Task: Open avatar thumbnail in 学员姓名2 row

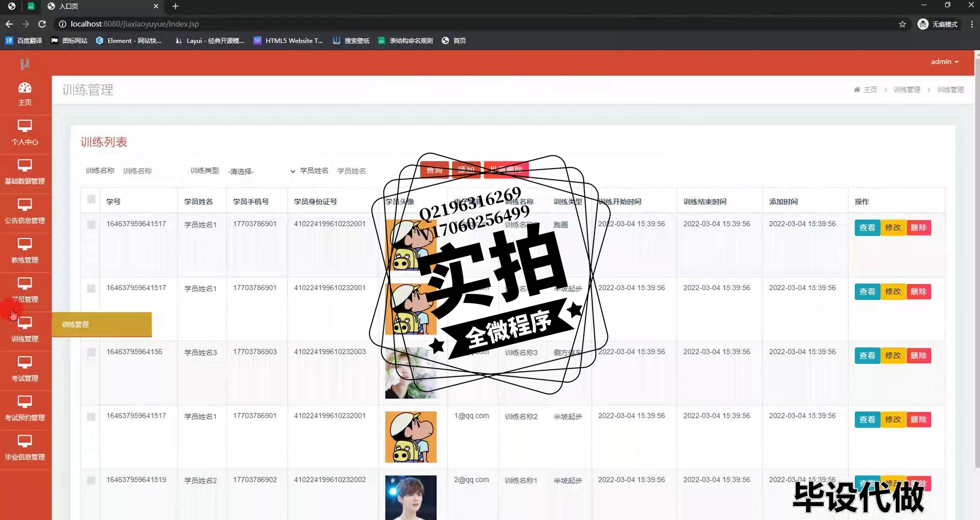Action: pyautogui.click(x=411, y=498)
